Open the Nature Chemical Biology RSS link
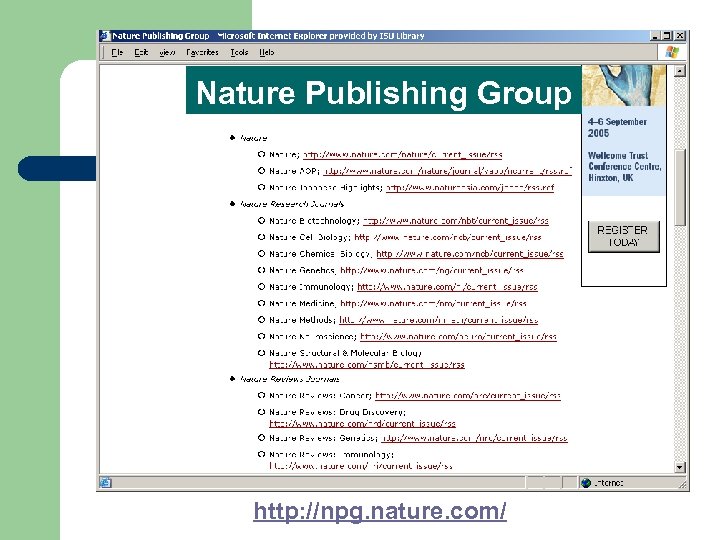Viewport: 720px width, 540px height. click(x=470, y=254)
